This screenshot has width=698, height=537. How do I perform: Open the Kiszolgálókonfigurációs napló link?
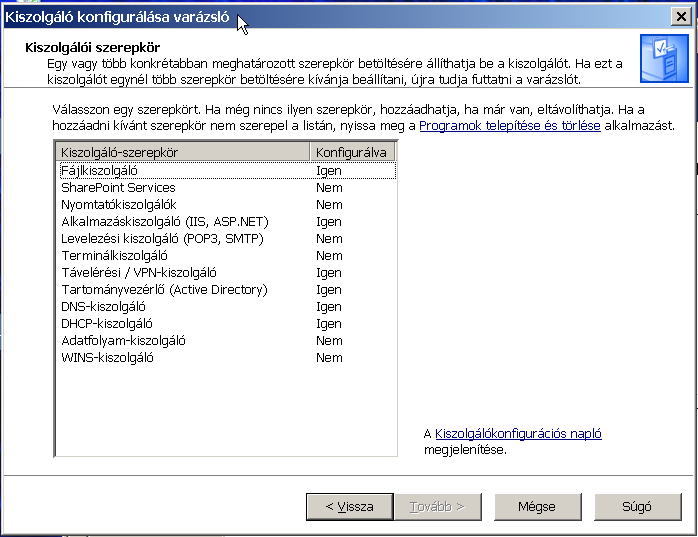click(518, 433)
